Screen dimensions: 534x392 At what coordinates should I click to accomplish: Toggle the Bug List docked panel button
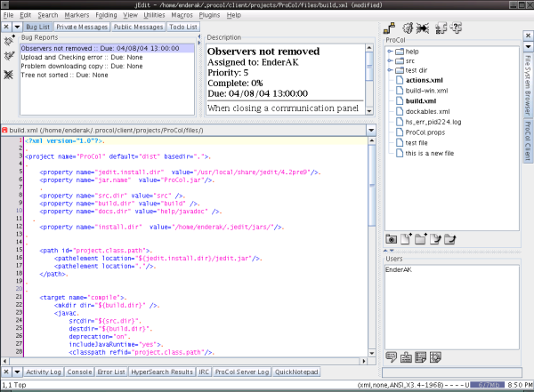tap(36, 28)
